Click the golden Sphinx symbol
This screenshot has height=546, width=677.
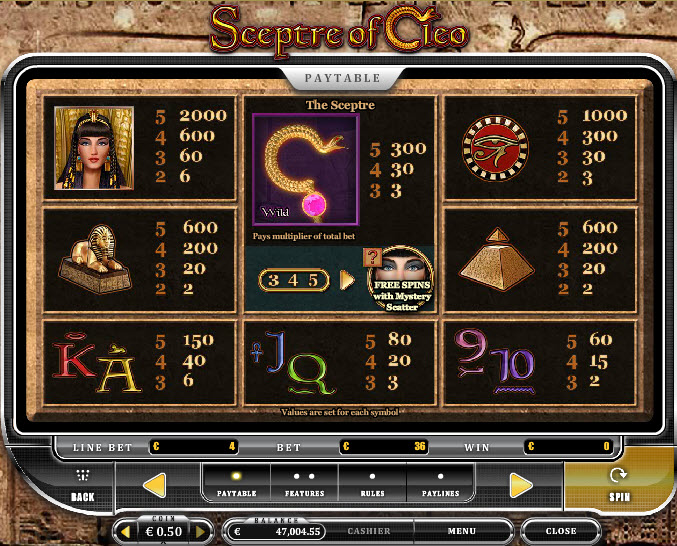click(95, 259)
